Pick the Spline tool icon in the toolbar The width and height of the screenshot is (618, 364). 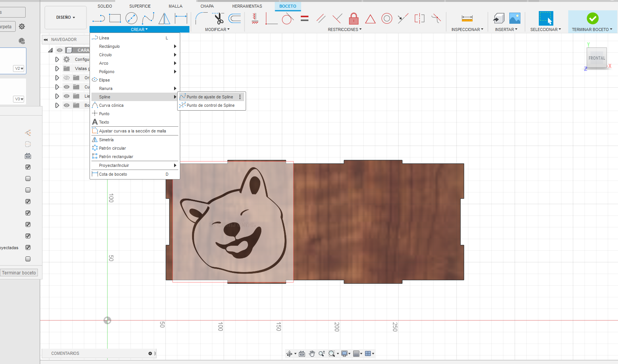coord(148,18)
